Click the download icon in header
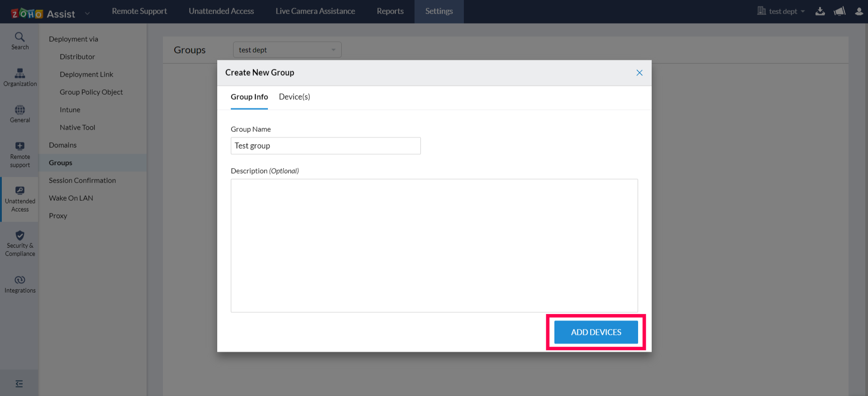The height and width of the screenshot is (396, 868). tap(820, 11)
